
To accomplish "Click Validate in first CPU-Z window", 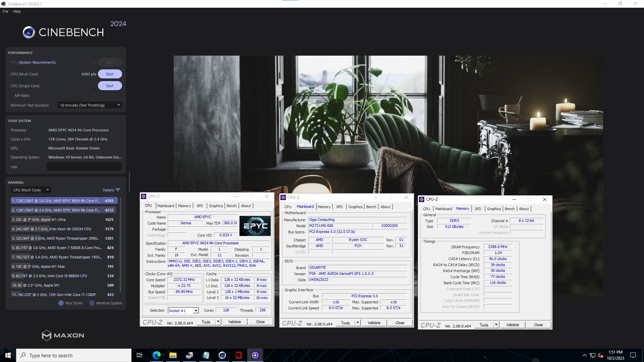I will (234, 322).
